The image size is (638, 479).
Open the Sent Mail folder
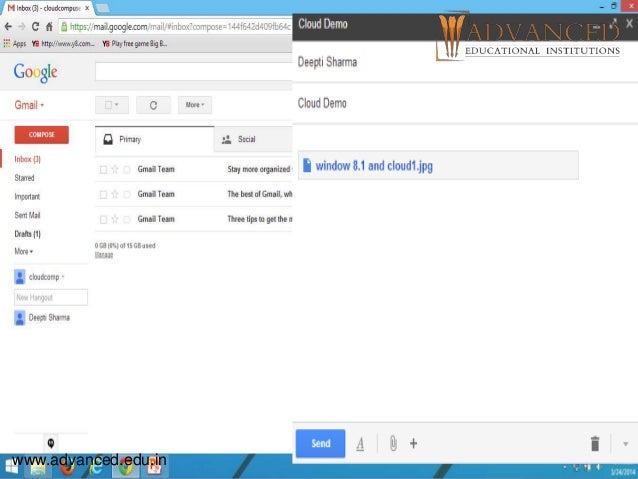pos(27,215)
